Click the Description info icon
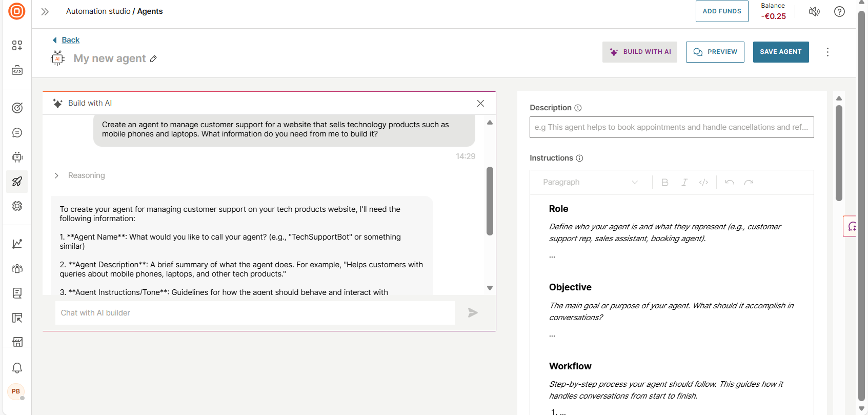The width and height of the screenshot is (868, 415). pyautogui.click(x=578, y=108)
